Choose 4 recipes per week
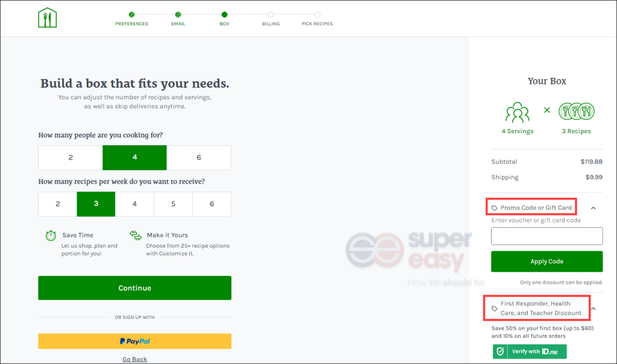The height and width of the screenshot is (364, 617). point(134,204)
